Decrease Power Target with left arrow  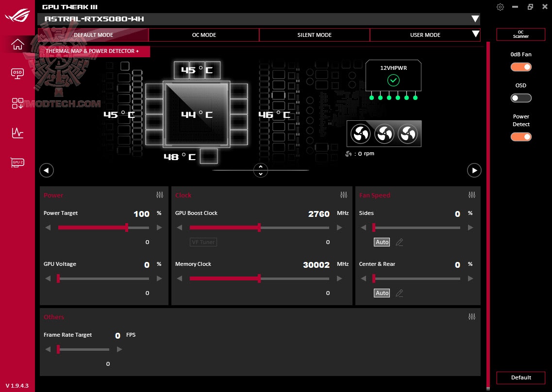click(48, 228)
